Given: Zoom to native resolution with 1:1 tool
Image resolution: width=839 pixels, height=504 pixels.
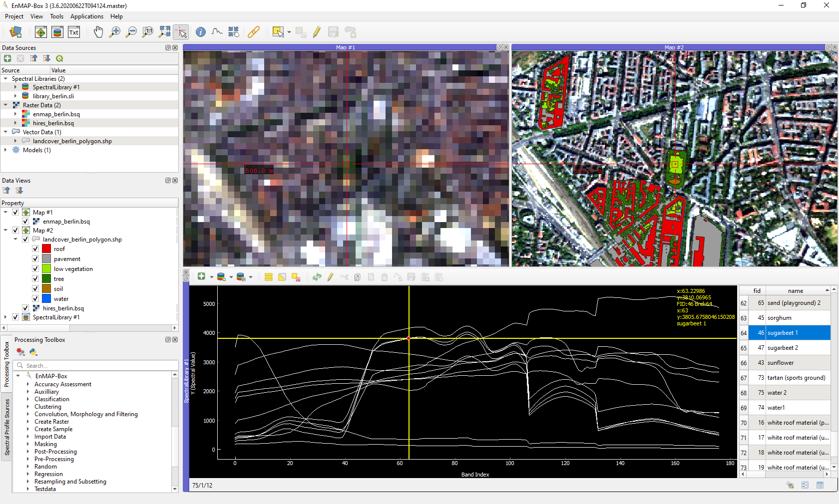Looking at the screenshot, I should (x=147, y=32).
